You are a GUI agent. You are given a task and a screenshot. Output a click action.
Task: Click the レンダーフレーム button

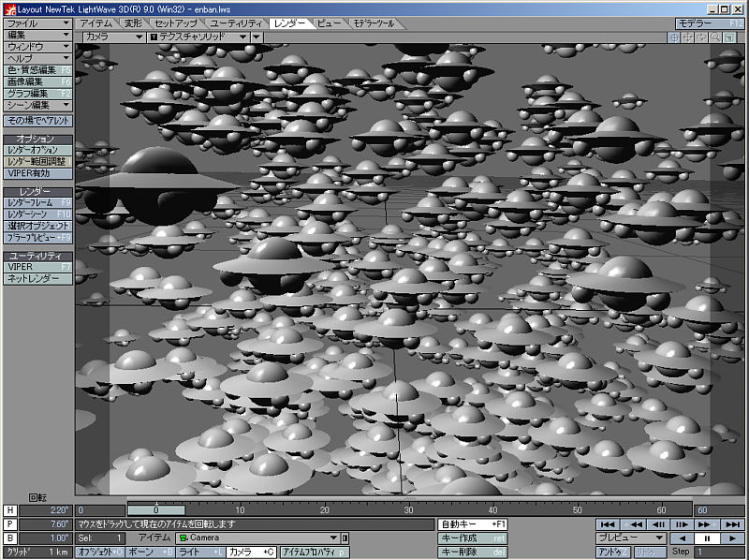point(37,202)
